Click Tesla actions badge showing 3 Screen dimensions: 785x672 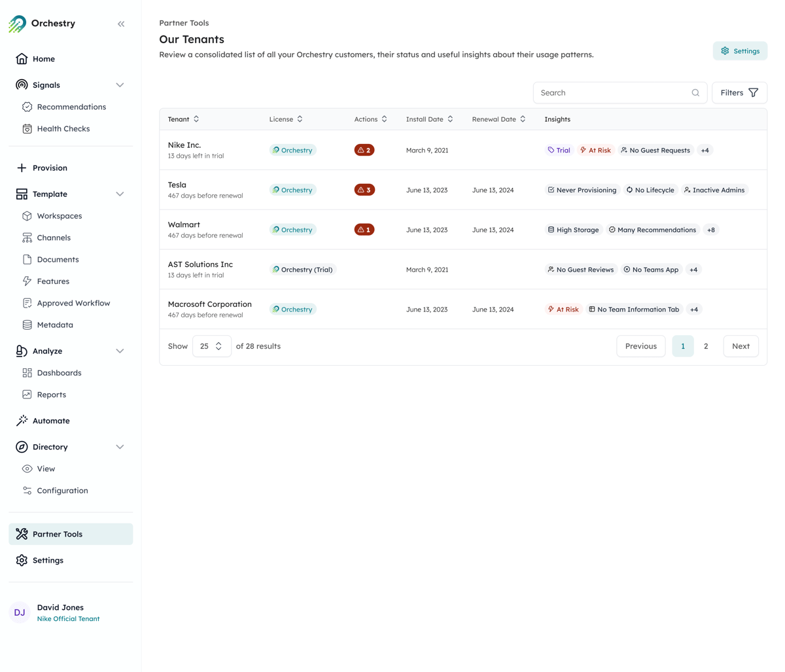tap(364, 190)
